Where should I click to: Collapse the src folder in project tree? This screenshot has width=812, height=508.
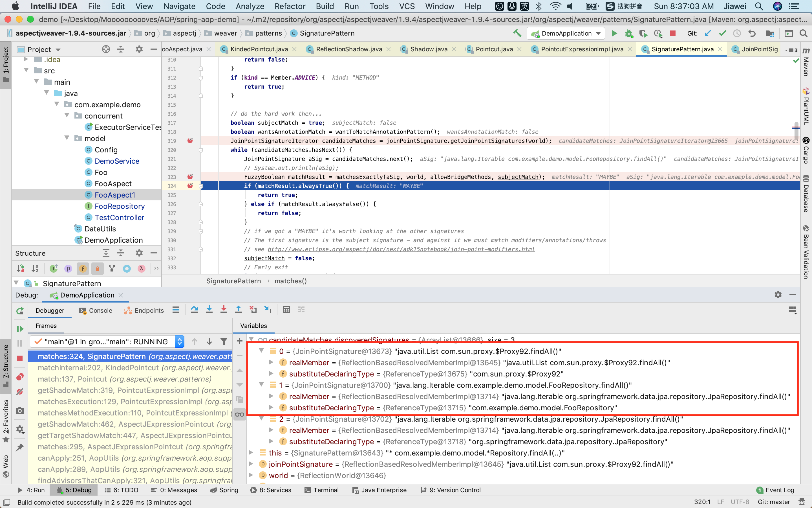pyautogui.click(x=26, y=70)
